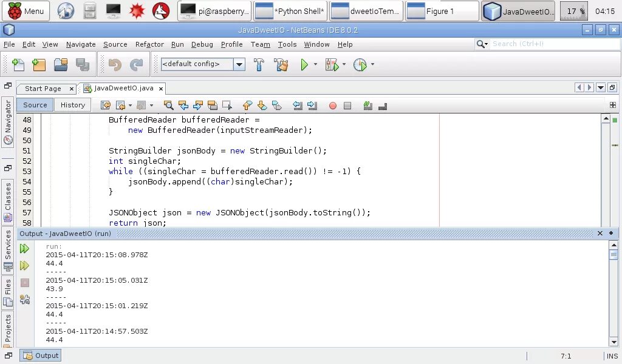Screen dimensions: 622x364
Task: Open the File menu
Action: click(x=9, y=44)
